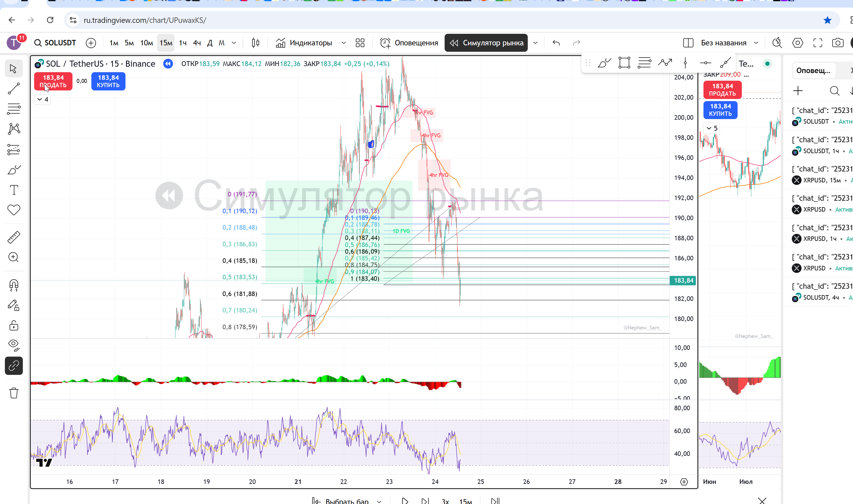Open the quick search icon
This screenshot has width=853, height=504.
[x=777, y=43]
